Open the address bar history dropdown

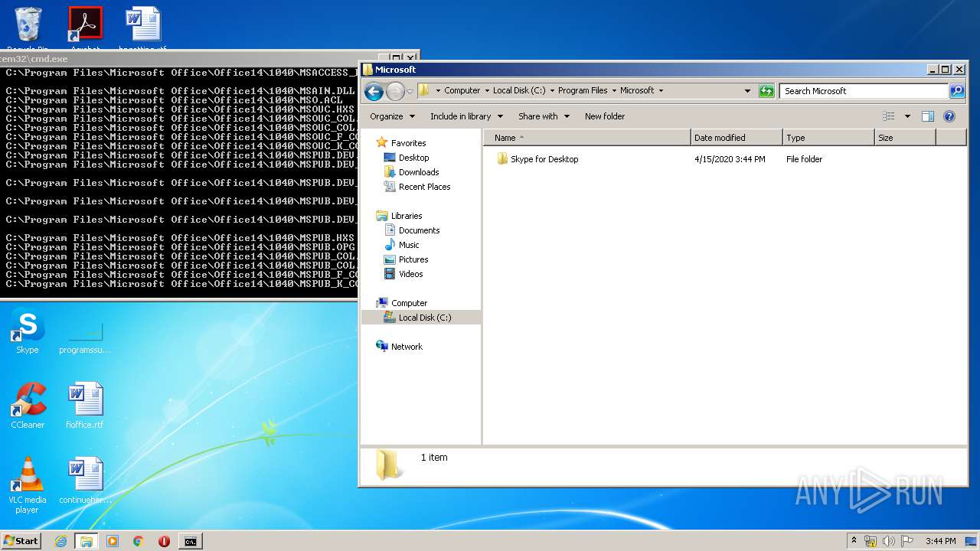point(748,91)
